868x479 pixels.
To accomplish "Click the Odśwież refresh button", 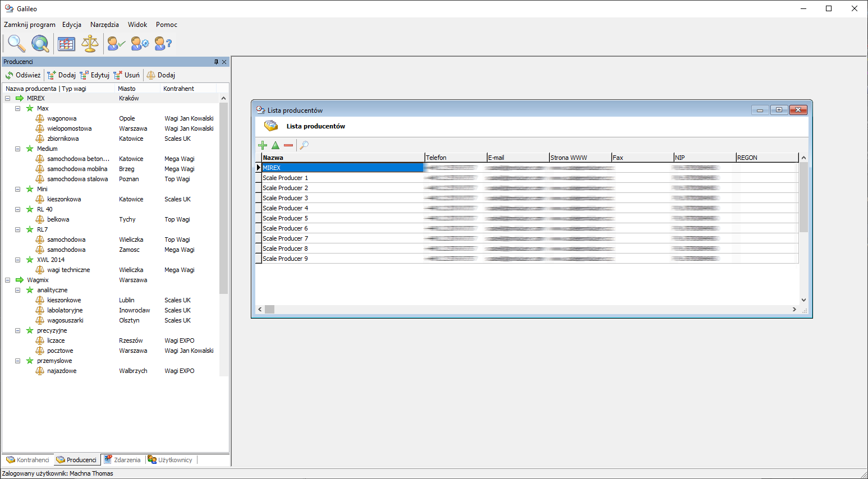I will [x=23, y=75].
